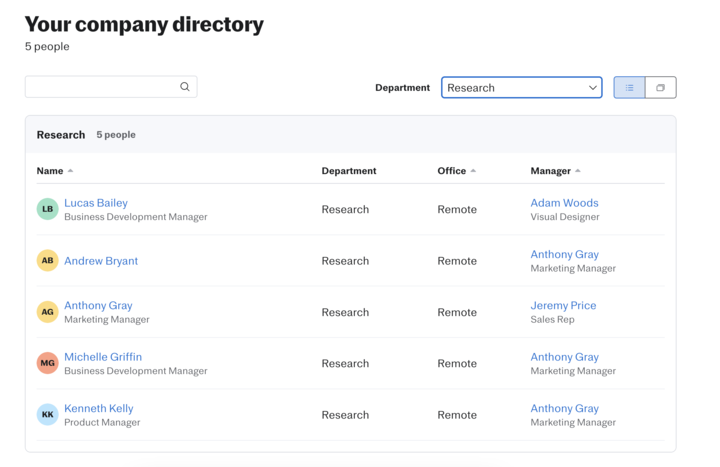This screenshot has height=467, width=720.
Task: Open Andrew Bryant's profile link
Action: point(101,261)
